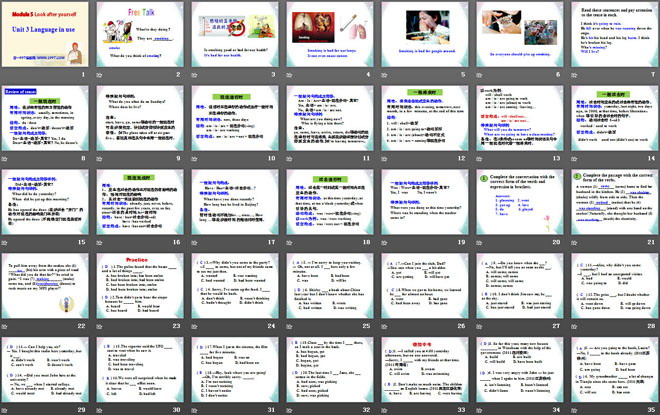The width and height of the screenshot is (660, 415).
Task: Select the Free Talk slide thumbnail
Action: [x=140, y=34]
